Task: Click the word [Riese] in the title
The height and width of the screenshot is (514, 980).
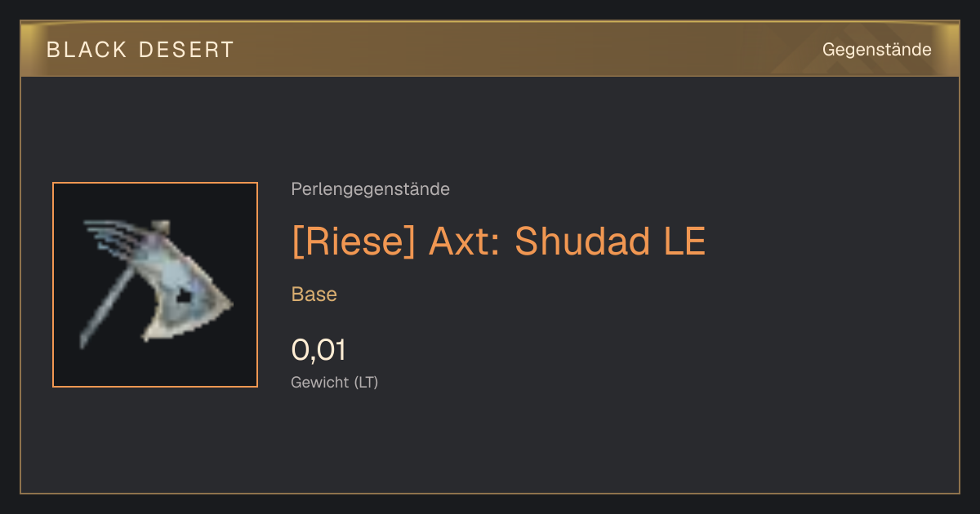Action: click(x=354, y=241)
